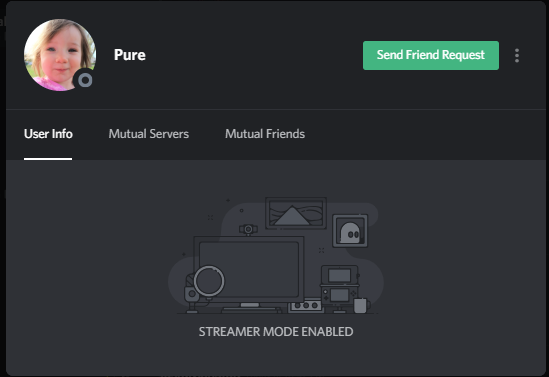View the Mutual Friends tab
Viewport: 549px width, 377px height.
point(265,134)
